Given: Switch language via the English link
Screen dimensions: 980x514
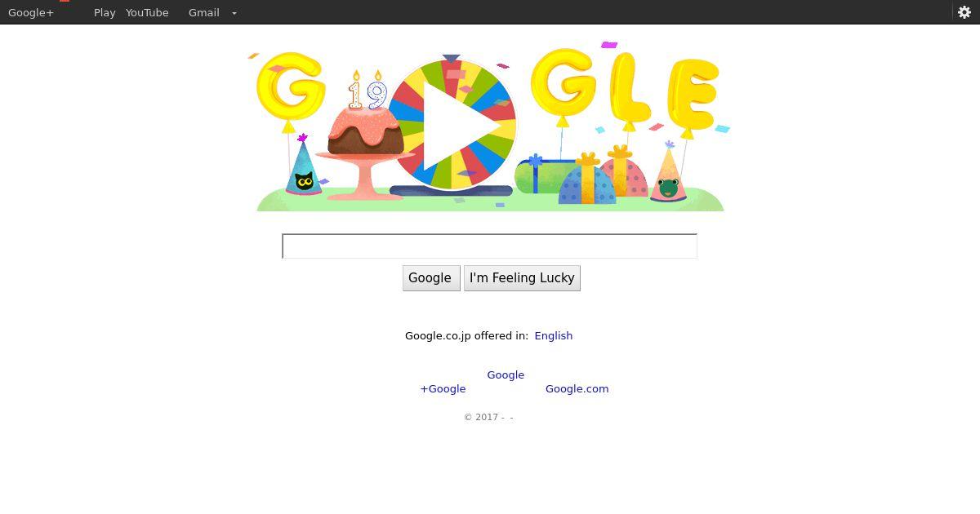Looking at the screenshot, I should (x=554, y=335).
